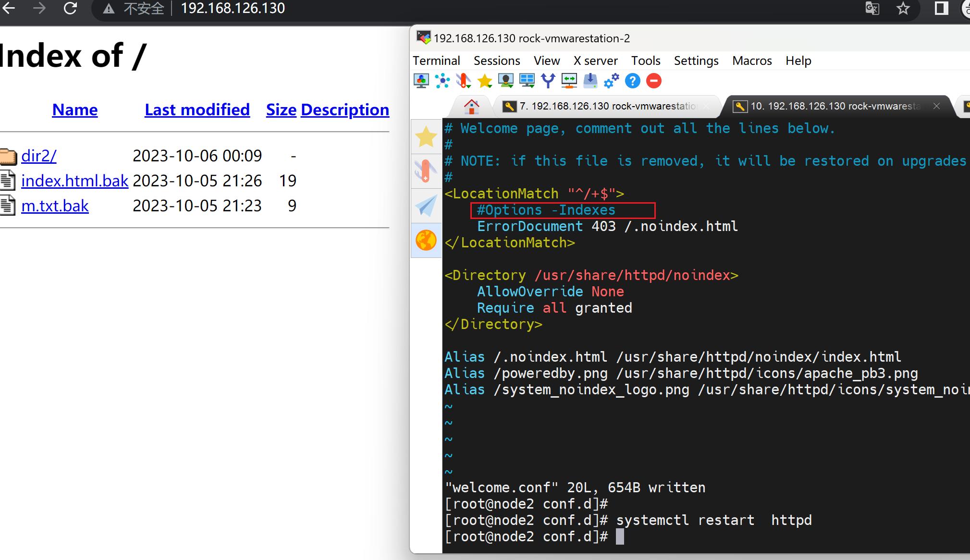Screen dimensions: 970x560
Task: Expand the Tools Swiss-knife dropdown
Action: click(464, 81)
